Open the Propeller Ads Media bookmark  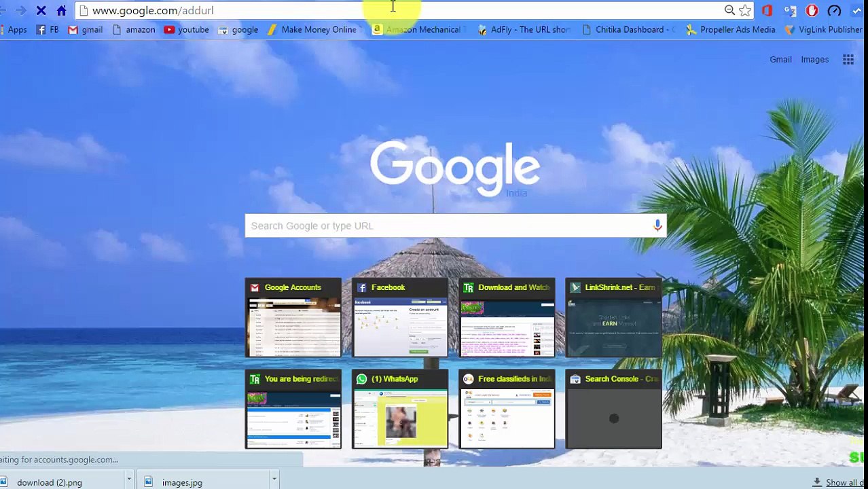click(731, 30)
